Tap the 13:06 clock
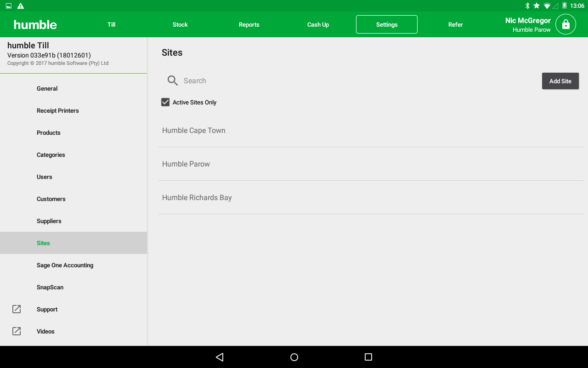588x368 pixels. pyautogui.click(x=577, y=6)
